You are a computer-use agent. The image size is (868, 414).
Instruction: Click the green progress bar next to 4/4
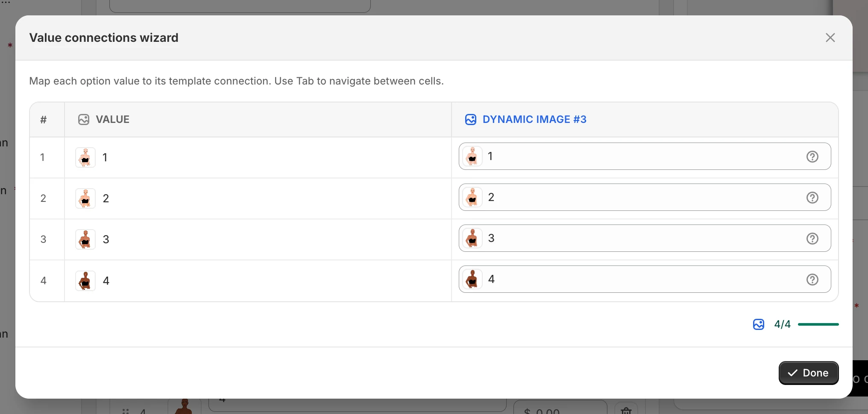pyautogui.click(x=818, y=324)
